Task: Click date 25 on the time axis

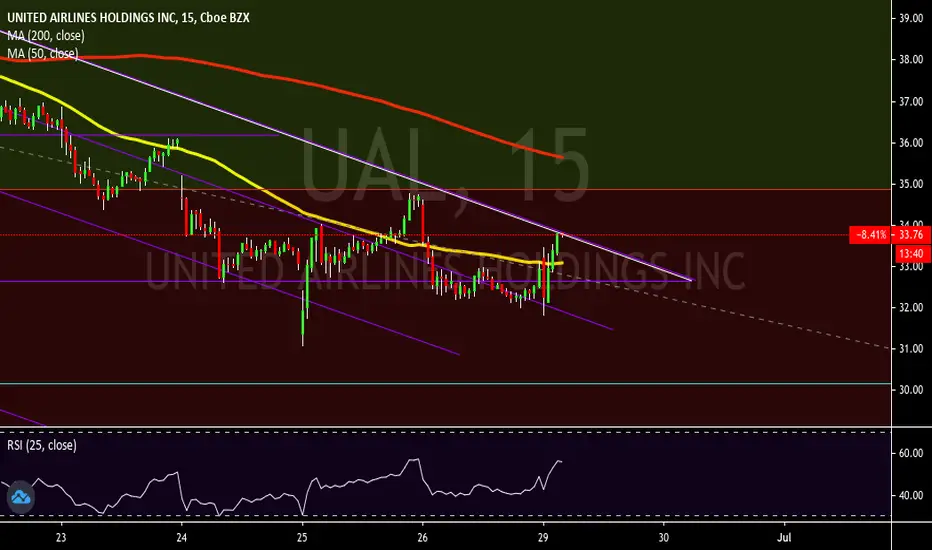Action: [303, 538]
